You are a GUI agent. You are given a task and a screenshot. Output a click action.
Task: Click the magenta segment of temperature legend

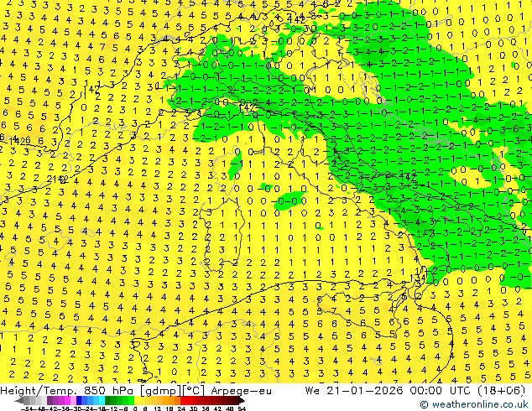pyautogui.click(x=67, y=401)
